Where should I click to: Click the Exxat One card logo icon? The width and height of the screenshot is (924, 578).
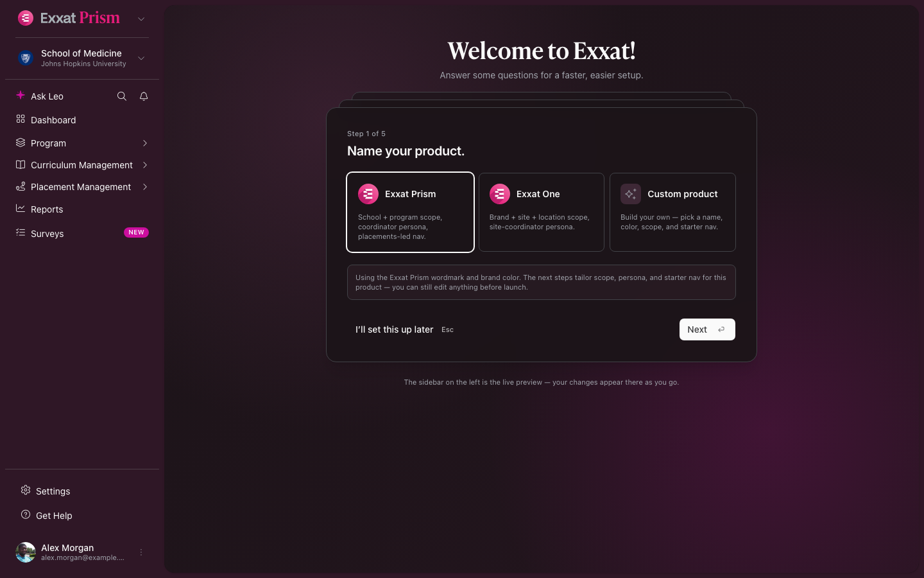tap(500, 194)
